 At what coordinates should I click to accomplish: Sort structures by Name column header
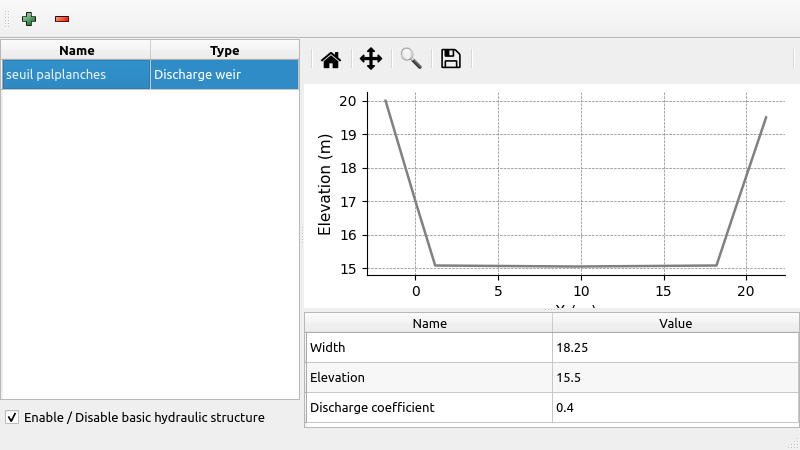click(x=76, y=50)
